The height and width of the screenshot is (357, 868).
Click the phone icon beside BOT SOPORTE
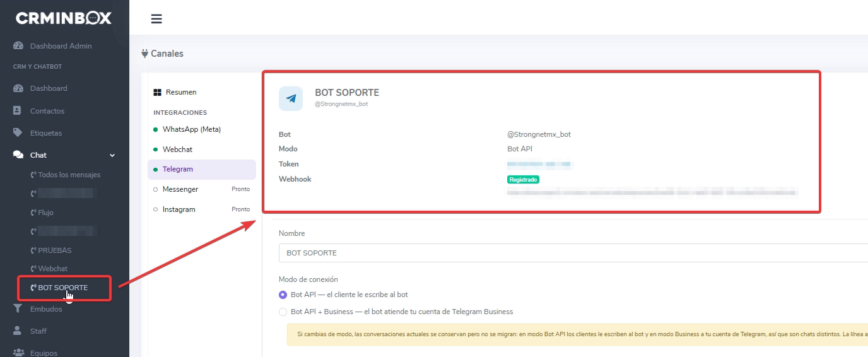point(33,288)
